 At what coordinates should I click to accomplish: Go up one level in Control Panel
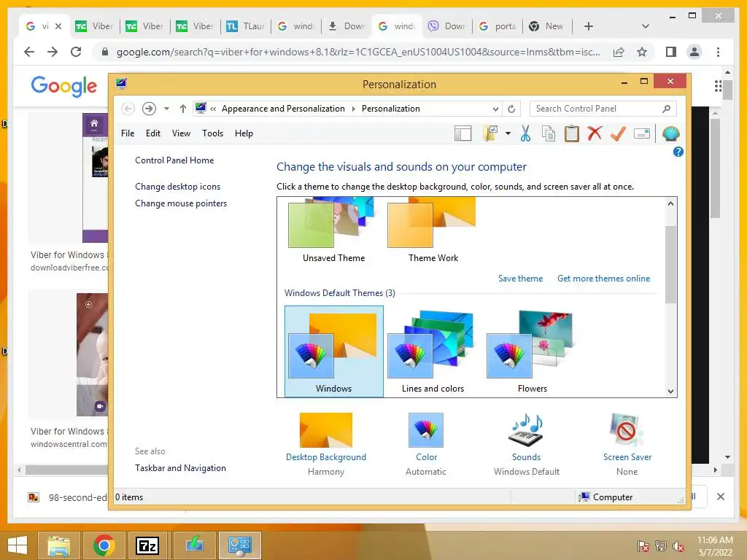pos(182,109)
